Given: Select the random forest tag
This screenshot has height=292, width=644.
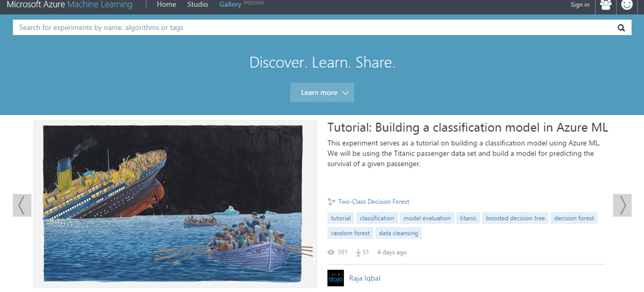Looking at the screenshot, I should (x=350, y=233).
